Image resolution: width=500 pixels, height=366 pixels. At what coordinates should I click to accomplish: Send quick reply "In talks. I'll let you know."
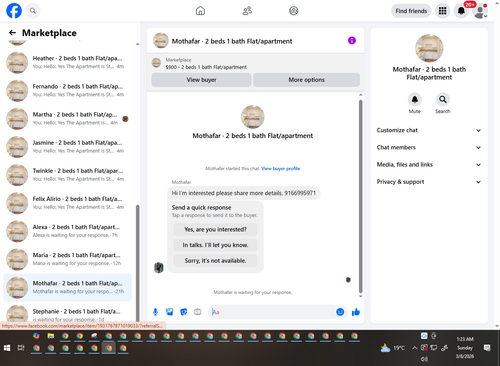click(x=215, y=245)
